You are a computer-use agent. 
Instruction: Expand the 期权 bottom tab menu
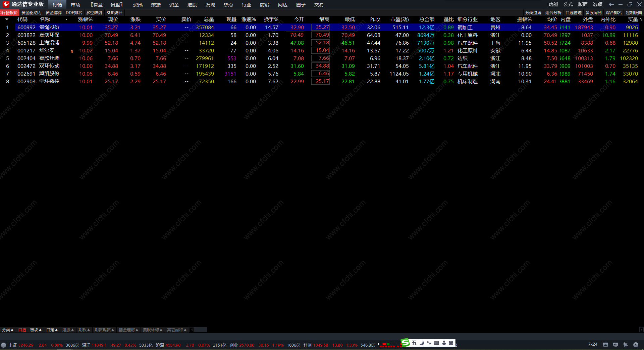tap(84, 330)
